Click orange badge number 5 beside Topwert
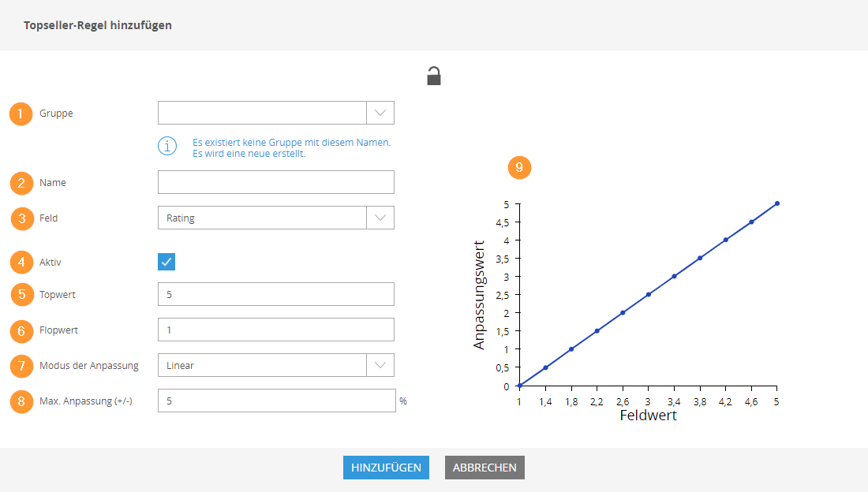 click(21, 294)
